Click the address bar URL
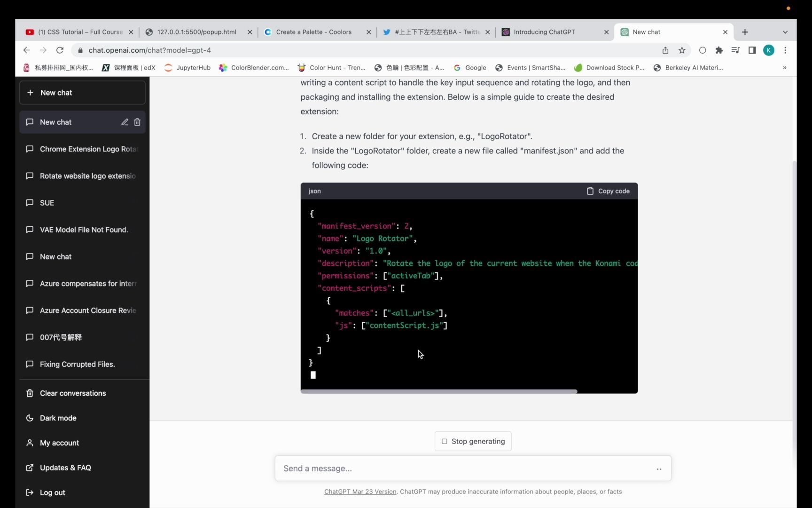The height and width of the screenshot is (508, 812). tap(150, 50)
